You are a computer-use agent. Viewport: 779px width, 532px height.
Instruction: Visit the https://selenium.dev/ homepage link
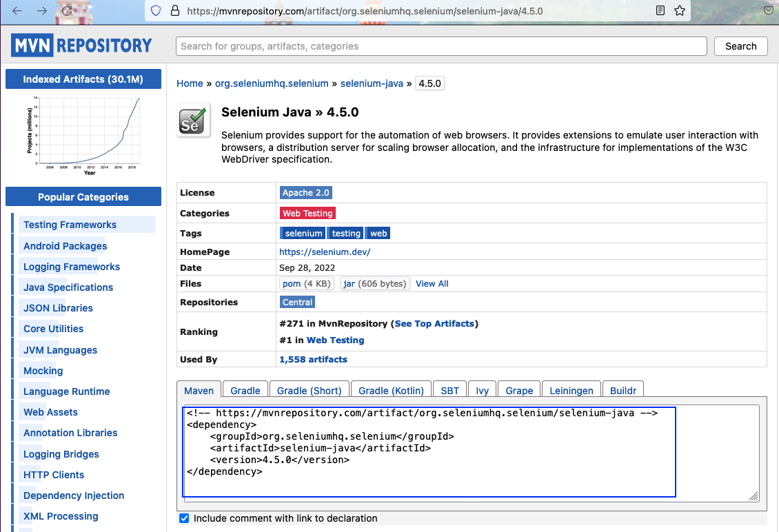point(325,252)
